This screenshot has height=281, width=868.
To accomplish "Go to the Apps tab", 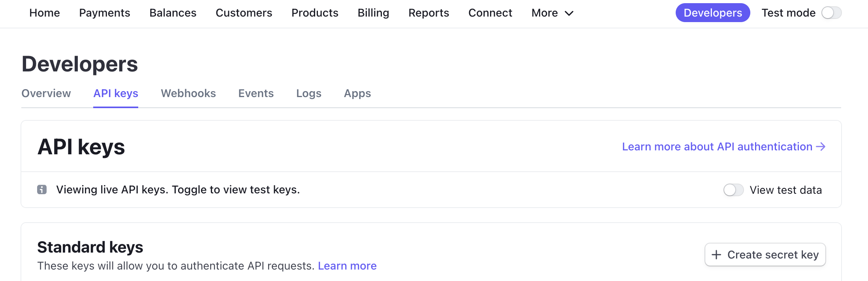I will click(357, 94).
